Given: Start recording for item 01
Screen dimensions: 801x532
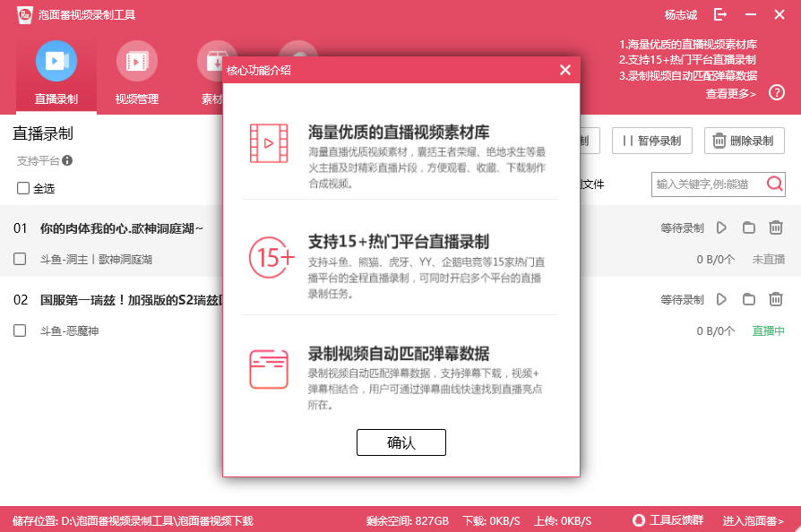Looking at the screenshot, I should [x=721, y=227].
